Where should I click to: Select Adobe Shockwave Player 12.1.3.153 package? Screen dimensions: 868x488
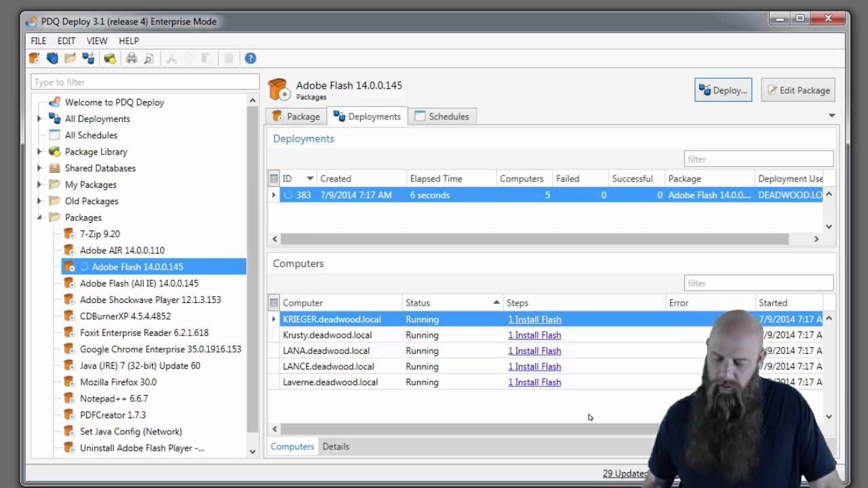click(x=150, y=300)
